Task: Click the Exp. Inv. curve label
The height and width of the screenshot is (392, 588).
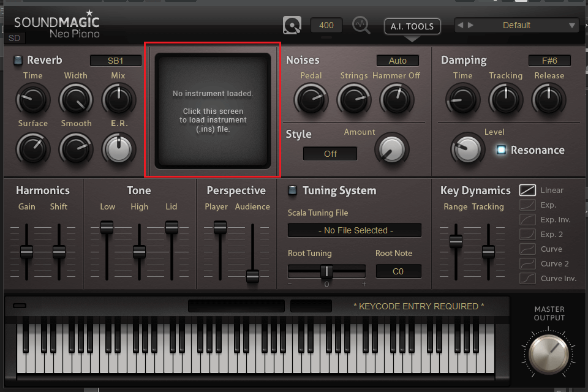Action: click(556, 219)
